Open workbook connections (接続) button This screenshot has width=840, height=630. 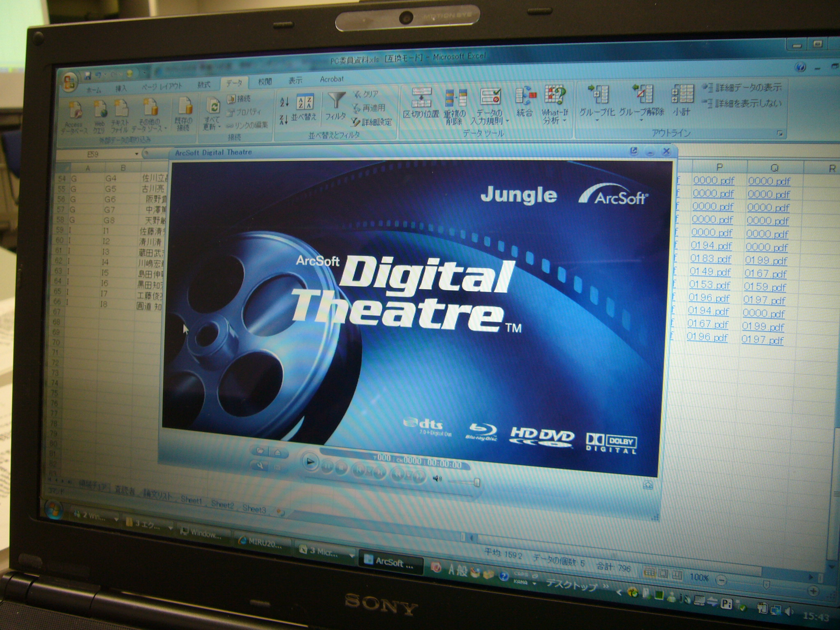(239, 98)
